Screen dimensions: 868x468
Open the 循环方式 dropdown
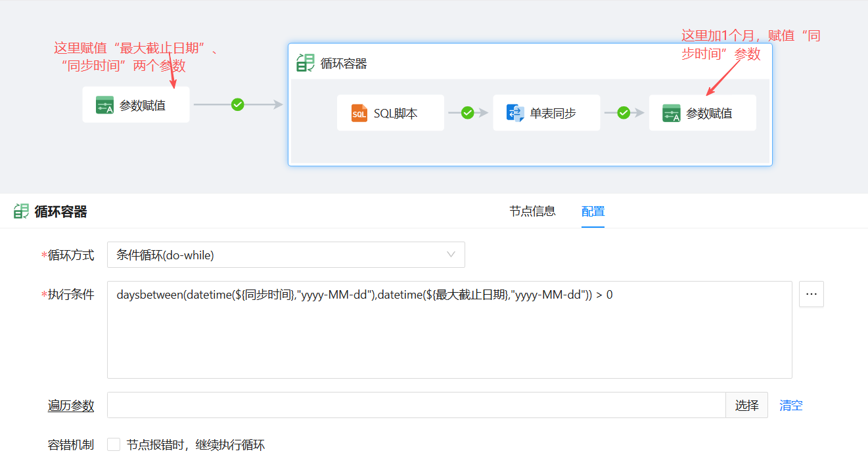pos(286,255)
